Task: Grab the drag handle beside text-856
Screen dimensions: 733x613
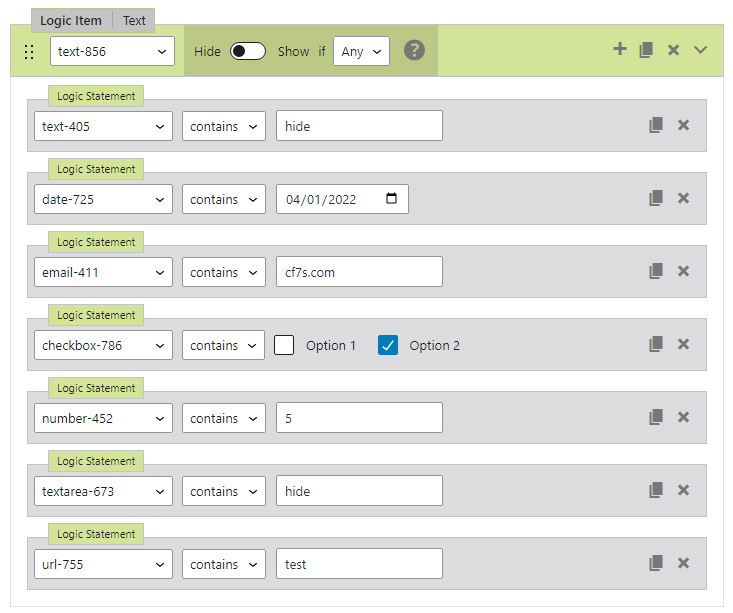Action: 29,52
